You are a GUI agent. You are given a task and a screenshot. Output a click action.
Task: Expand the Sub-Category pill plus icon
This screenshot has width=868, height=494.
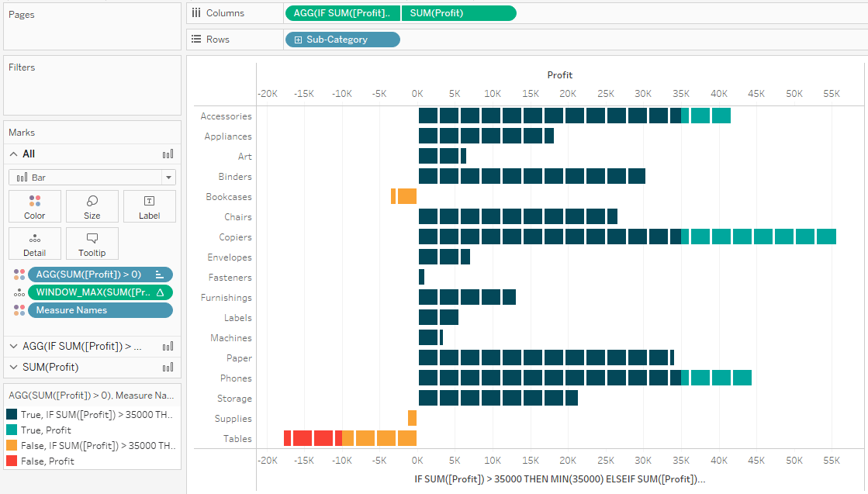(x=298, y=40)
